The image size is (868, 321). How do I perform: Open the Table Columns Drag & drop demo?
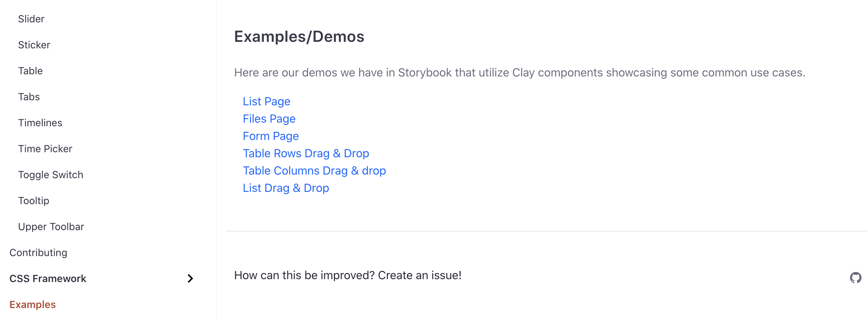[314, 171]
